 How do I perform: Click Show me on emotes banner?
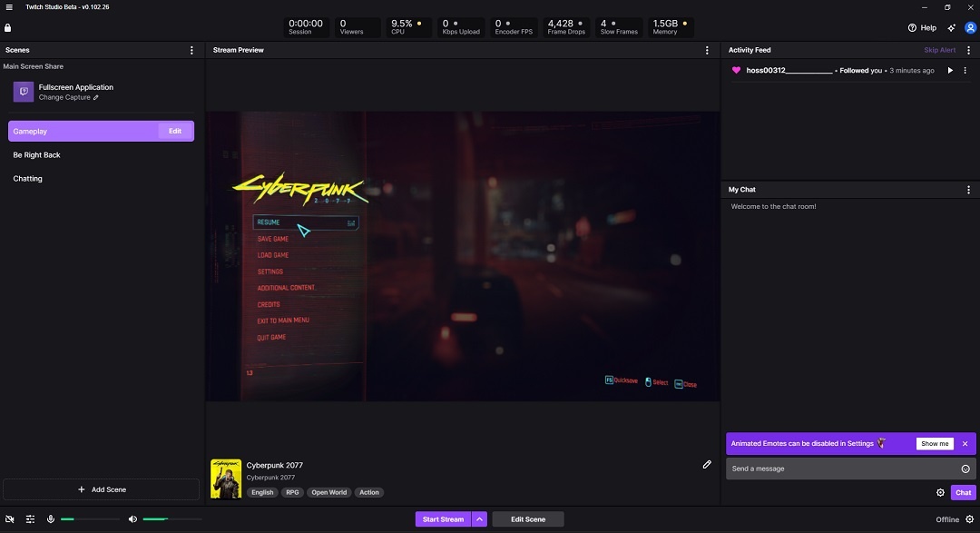coord(935,443)
